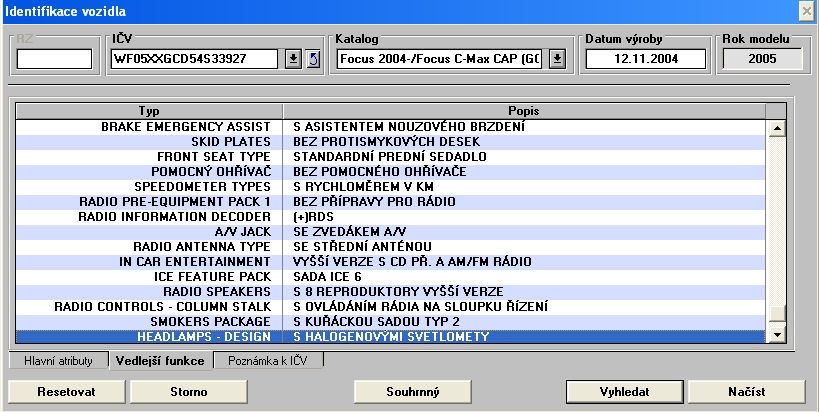Switch to the Hlavní atributy tab
This screenshot has height=412, width=819.
coord(58,359)
